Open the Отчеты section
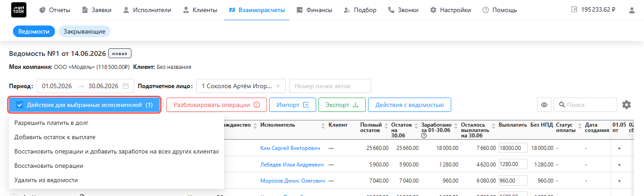This screenshot has height=196, width=644. tap(54, 10)
